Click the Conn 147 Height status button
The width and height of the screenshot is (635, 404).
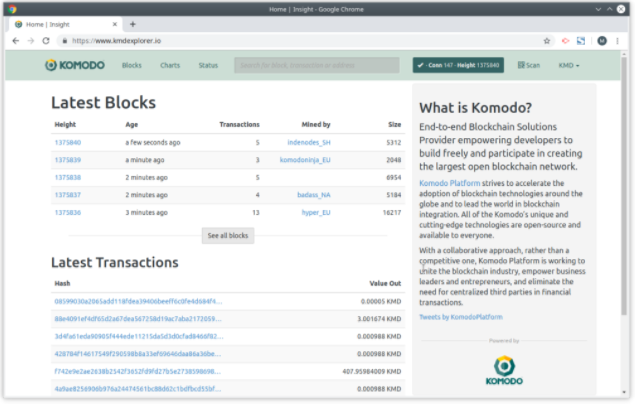point(458,65)
